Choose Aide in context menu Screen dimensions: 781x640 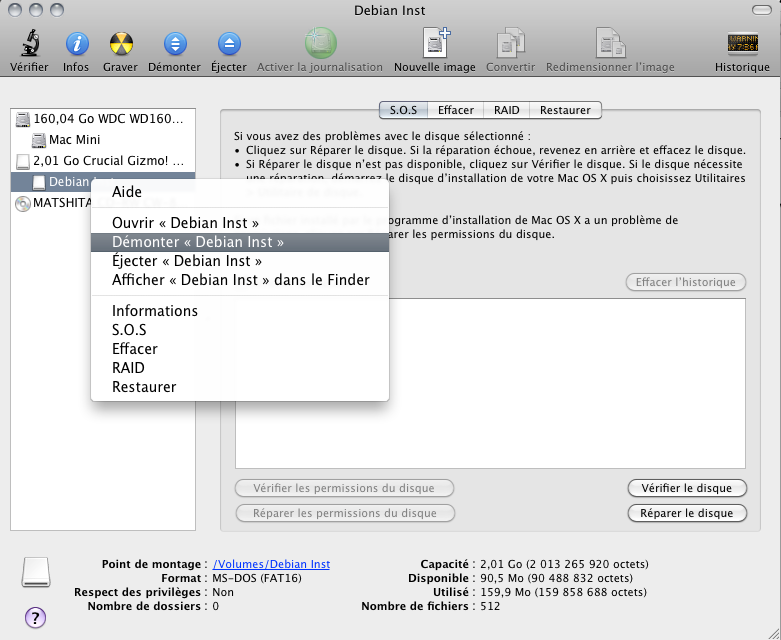point(240,192)
